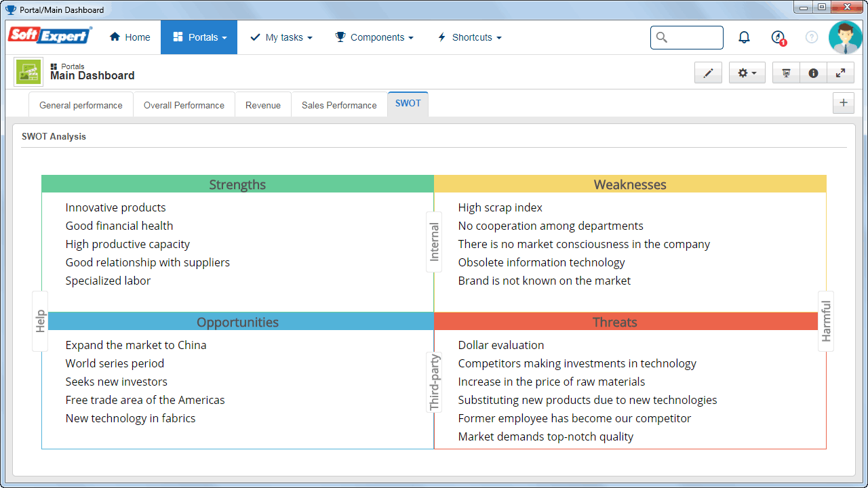
Task: Open the Components dropdown menu
Action: pyautogui.click(x=374, y=37)
